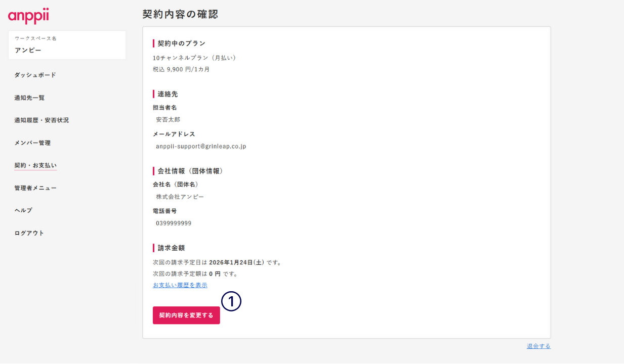Click the 契約内容の確認 page heading
624x364 pixels.
[x=180, y=14]
